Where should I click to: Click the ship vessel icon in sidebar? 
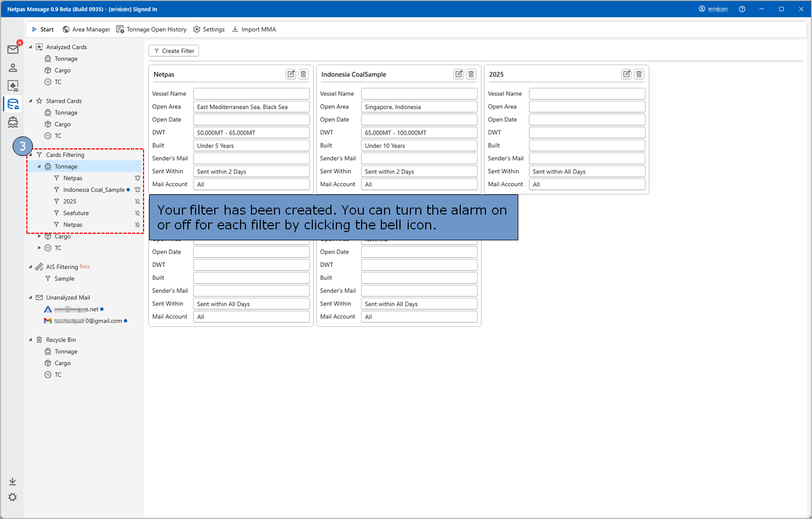click(13, 122)
